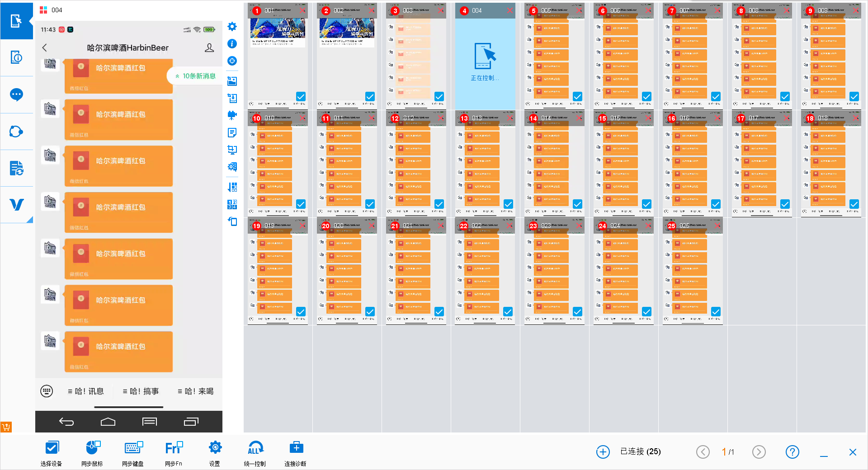Open 哈! 讯息 menu
Image resolution: width=868 pixels, height=470 pixels.
[x=86, y=391]
